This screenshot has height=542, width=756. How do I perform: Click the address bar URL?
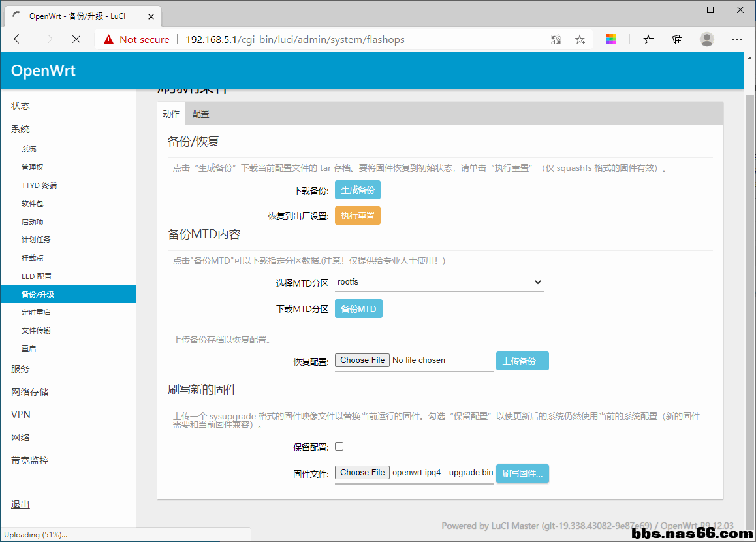pos(295,39)
